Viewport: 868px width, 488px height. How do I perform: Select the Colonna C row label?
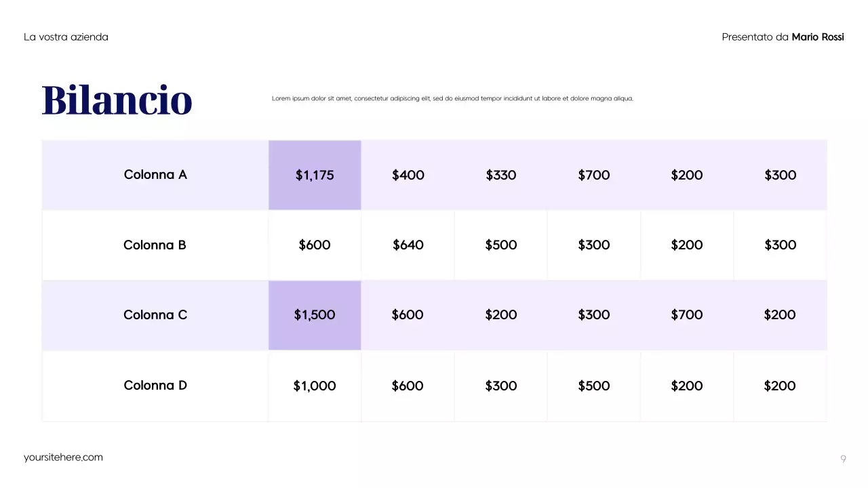click(x=155, y=314)
